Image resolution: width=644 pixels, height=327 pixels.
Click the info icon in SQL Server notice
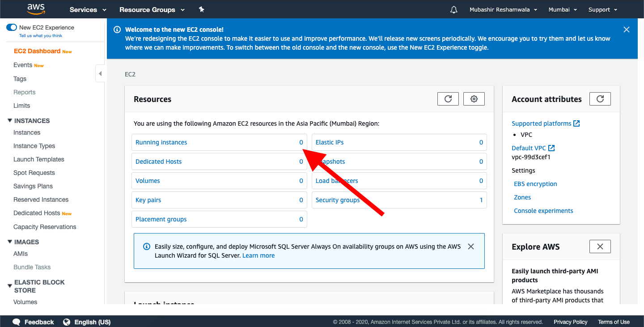146,246
